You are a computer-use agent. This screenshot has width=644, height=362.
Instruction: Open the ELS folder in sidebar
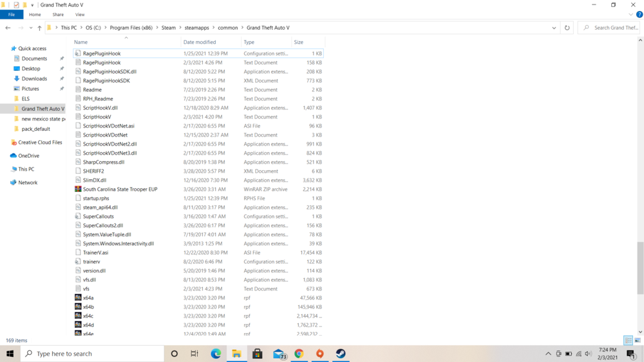26,99
